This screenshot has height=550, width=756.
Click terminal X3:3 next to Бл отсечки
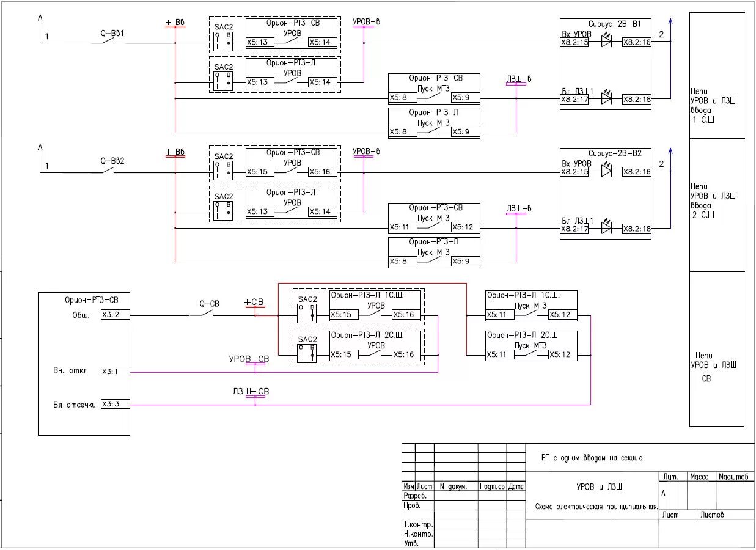click(x=115, y=404)
